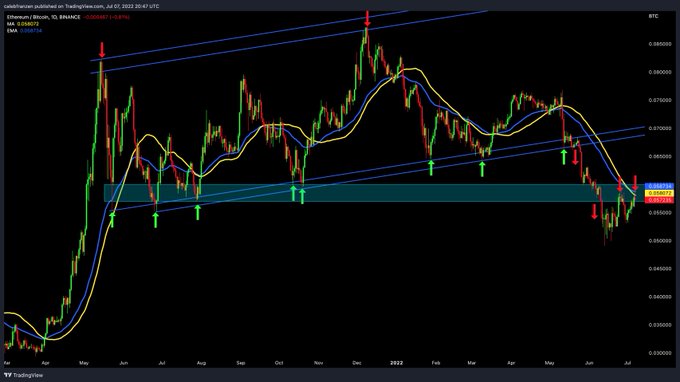Click the 0.065000 price axis label
The image size is (680, 382).
click(659, 157)
